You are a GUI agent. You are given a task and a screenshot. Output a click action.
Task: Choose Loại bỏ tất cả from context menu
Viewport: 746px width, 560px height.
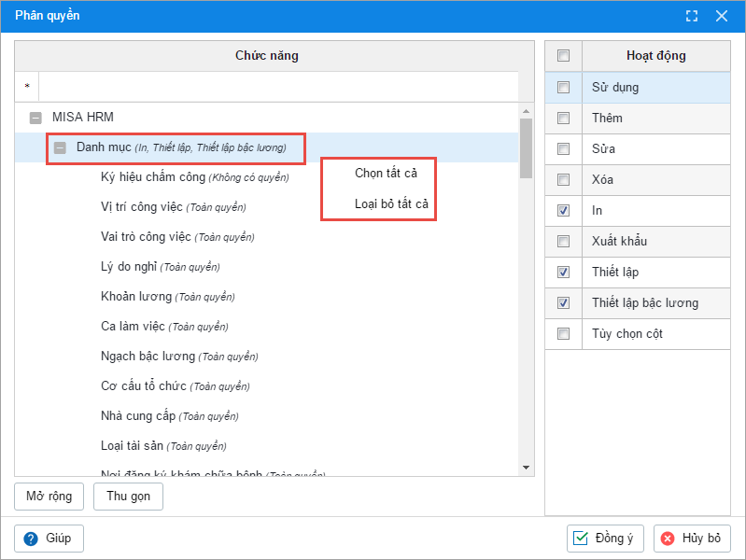[391, 203]
